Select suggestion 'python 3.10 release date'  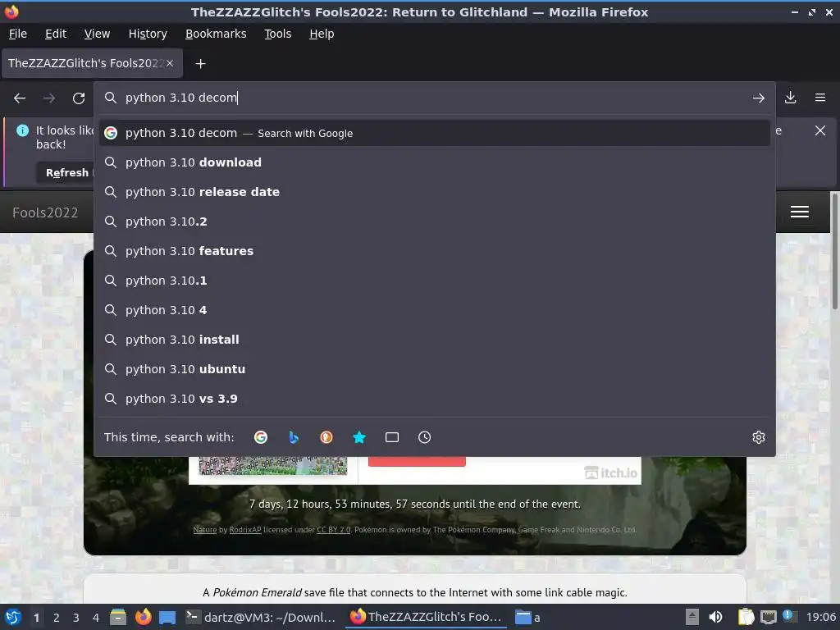(x=435, y=192)
